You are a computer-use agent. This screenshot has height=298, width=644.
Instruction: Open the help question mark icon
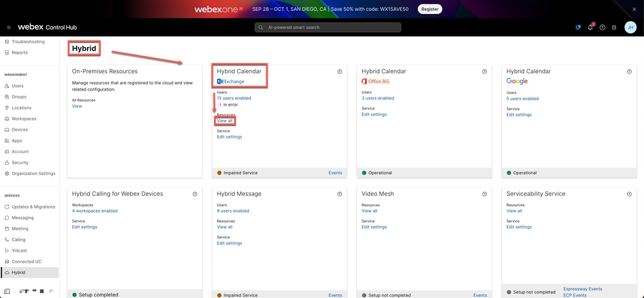coord(603,28)
